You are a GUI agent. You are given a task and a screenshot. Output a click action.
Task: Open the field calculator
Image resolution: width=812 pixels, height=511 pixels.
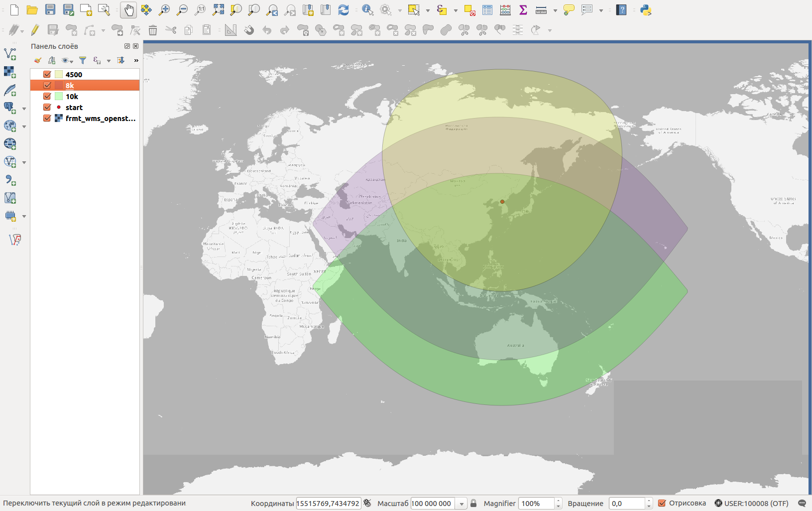click(x=505, y=10)
